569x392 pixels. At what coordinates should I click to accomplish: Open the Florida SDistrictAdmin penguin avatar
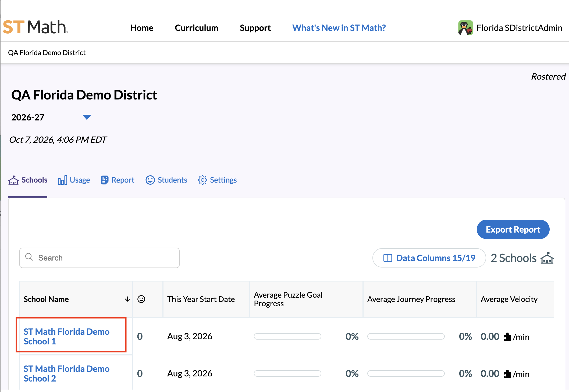pos(465,28)
